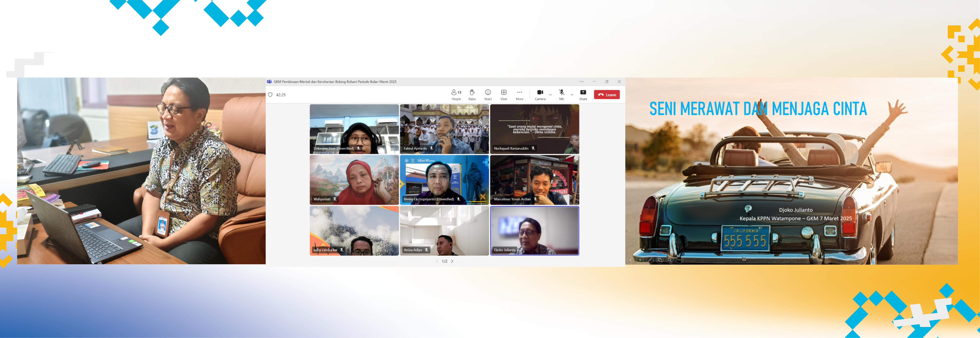The height and width of the screenshot is (338, 980).
Task: Click muted mic icon on Benny EkoSupriyanto tile
Action: (458, 199)
